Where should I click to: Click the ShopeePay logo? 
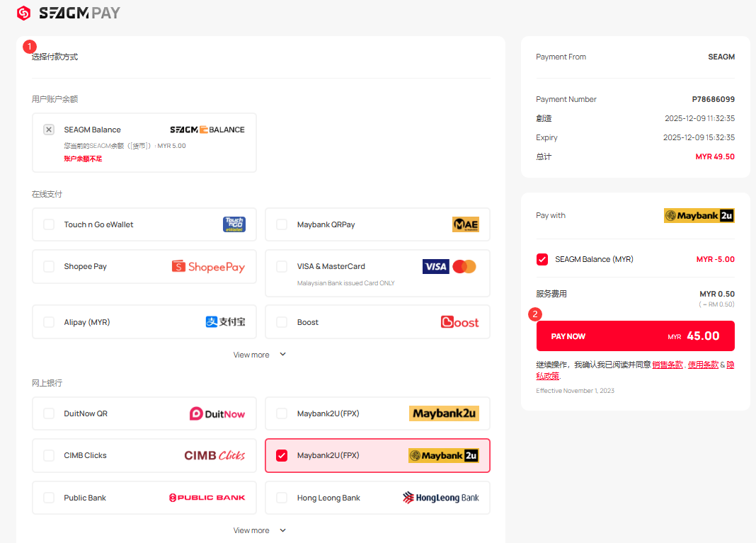[x=208, y=267]
